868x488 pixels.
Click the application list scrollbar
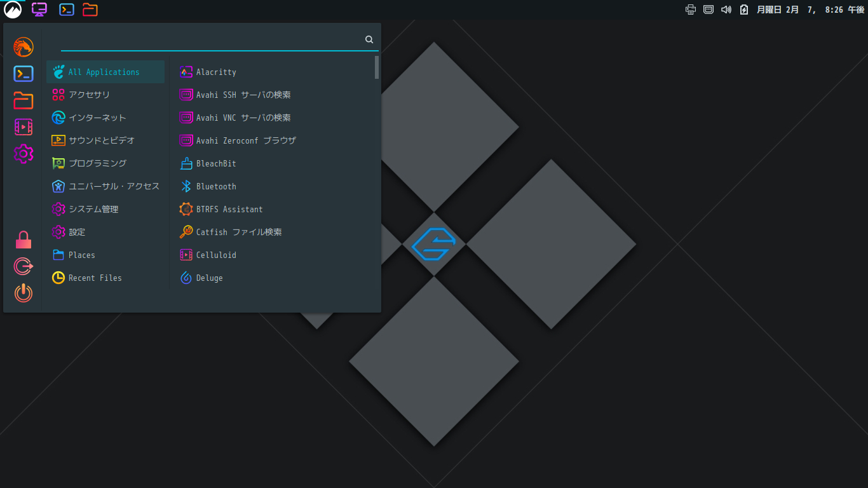pyautogui.click(x=377, y=67)
